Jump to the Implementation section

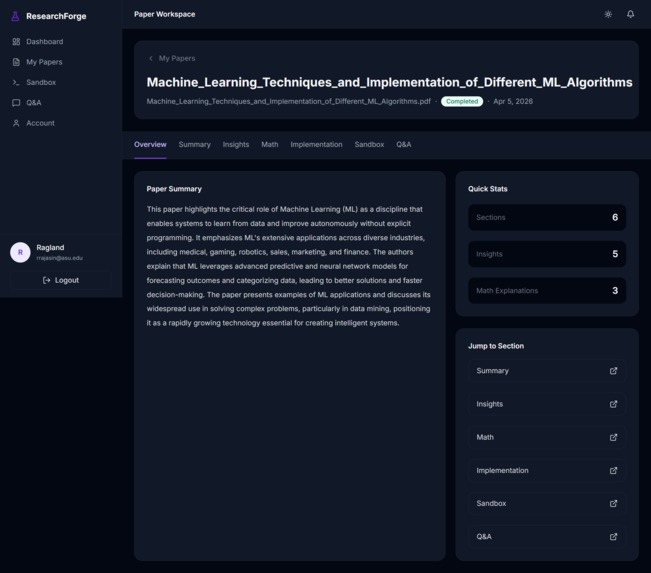[547, 470]
